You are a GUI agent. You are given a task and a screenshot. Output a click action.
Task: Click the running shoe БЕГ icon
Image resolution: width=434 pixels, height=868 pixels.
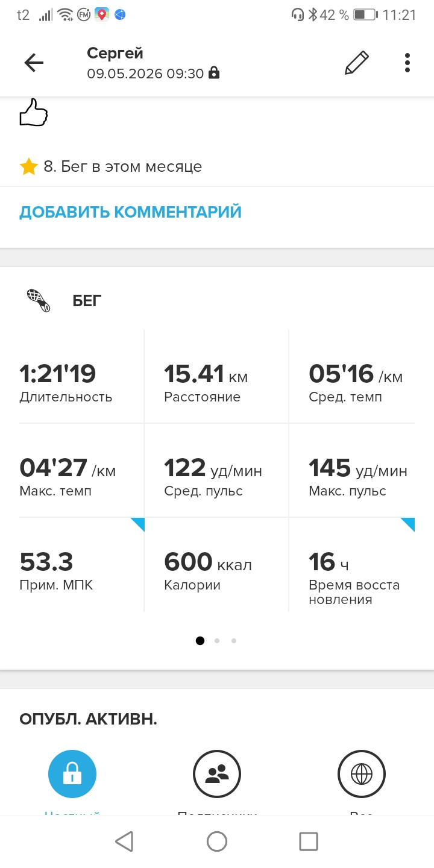(x=39, y=300)
